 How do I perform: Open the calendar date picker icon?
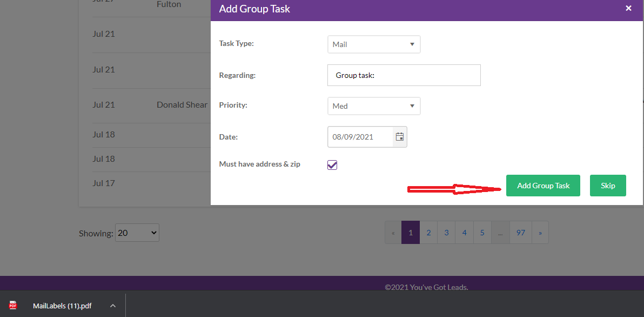[400, 137]
